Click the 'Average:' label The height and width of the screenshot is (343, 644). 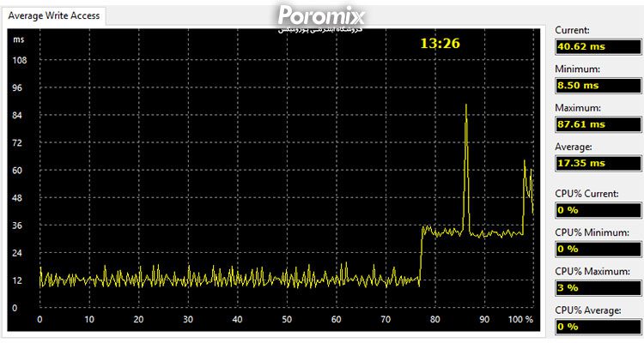pyautogui.click(x=574, y=147)
